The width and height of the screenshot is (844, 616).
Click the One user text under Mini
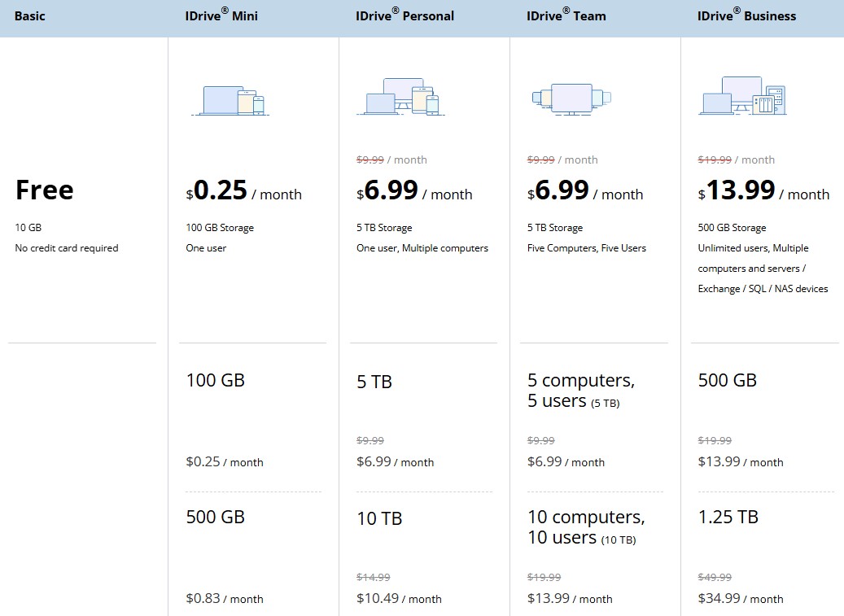tap(206, 248)
